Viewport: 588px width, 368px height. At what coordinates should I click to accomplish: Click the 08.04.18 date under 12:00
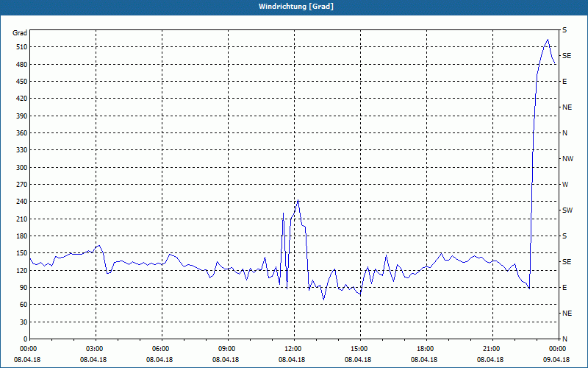(x=292, y=360)
